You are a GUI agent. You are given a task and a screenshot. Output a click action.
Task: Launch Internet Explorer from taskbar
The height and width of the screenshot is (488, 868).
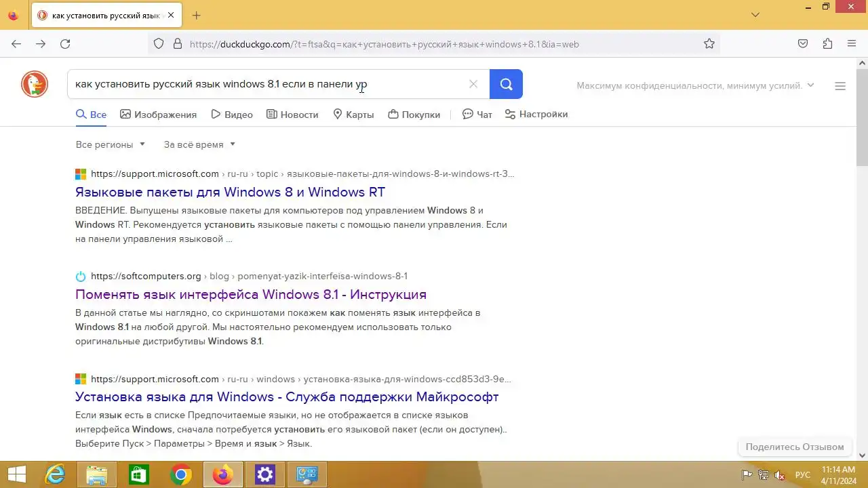[x=55, y=475]
